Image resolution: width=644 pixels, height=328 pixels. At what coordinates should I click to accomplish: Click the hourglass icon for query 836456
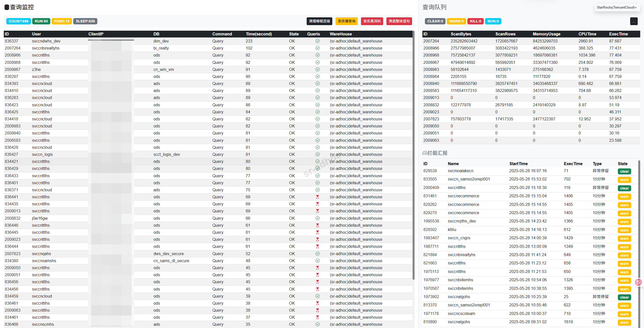tap(317, 282)
